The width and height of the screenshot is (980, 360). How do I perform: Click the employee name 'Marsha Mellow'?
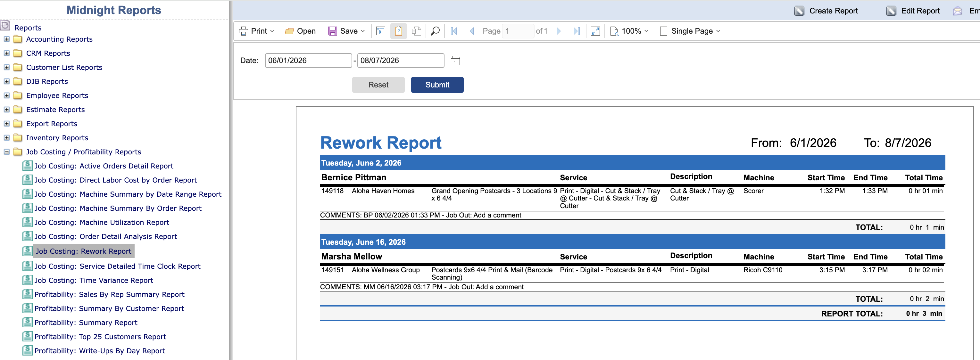click(x=352, y=257)
